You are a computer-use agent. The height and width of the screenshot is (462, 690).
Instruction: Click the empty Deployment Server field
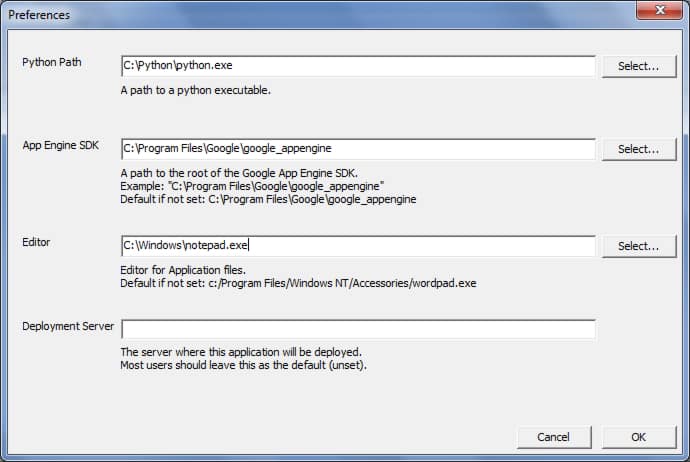[x=358, y=329]
